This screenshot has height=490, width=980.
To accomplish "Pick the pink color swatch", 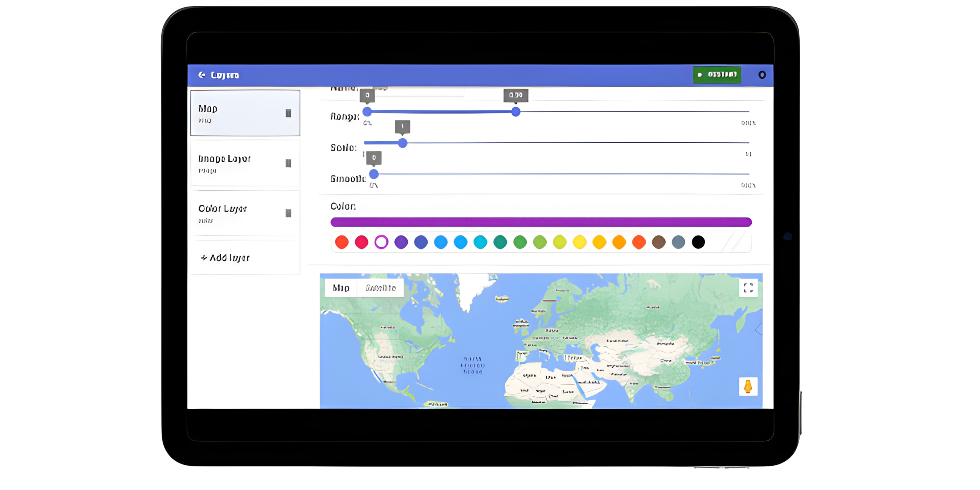I will coord(361,242).
